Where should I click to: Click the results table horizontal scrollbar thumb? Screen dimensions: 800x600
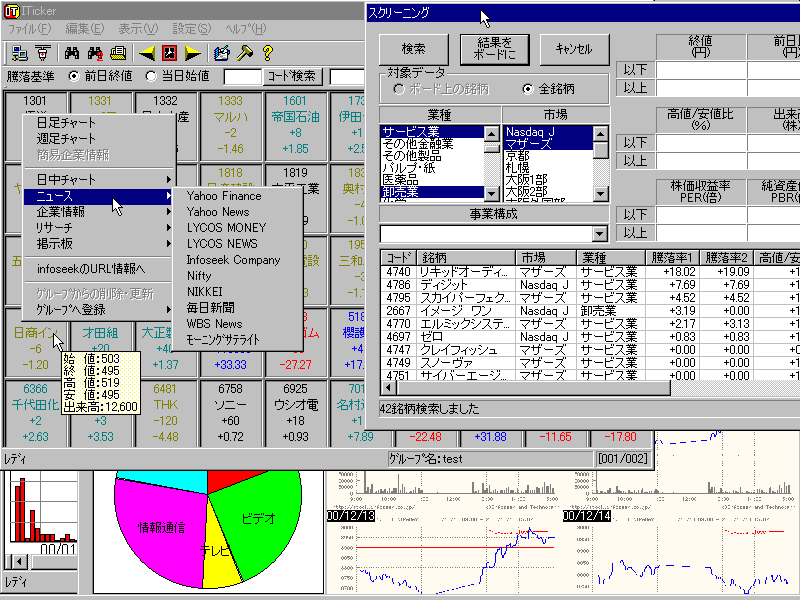pyautogui.click(x=533, y=388)
